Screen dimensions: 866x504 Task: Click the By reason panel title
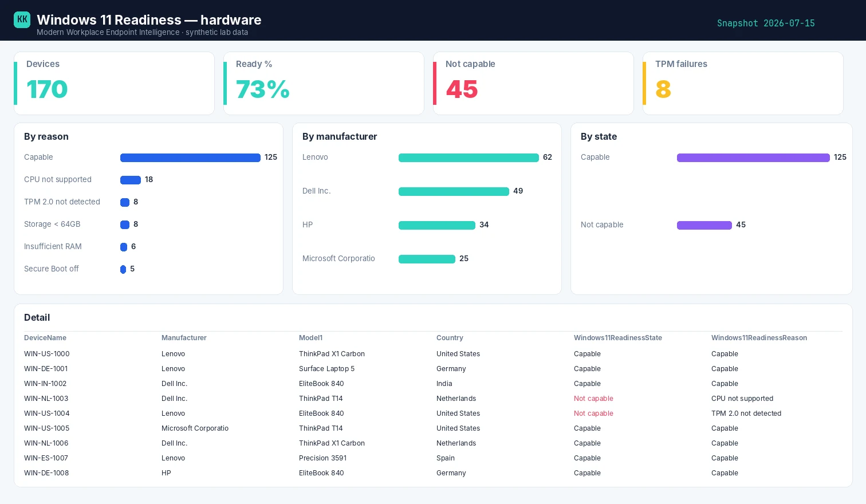pyautogui.click(x=46, y=136)
